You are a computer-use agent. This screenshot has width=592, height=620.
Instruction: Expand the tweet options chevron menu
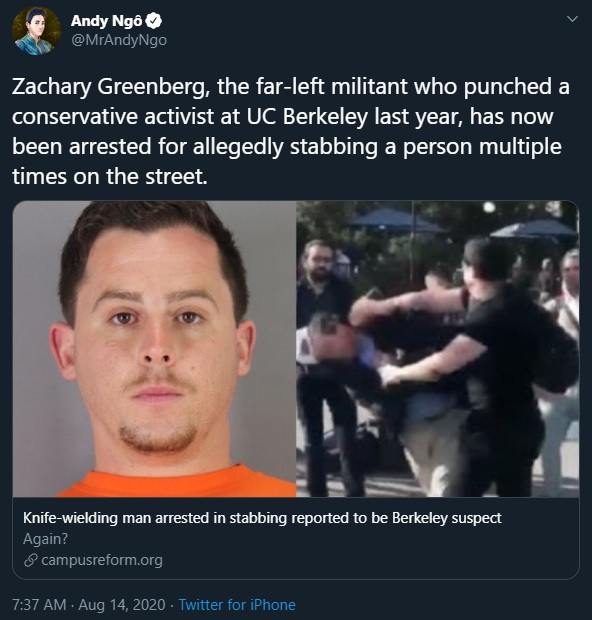coord(572,19)
